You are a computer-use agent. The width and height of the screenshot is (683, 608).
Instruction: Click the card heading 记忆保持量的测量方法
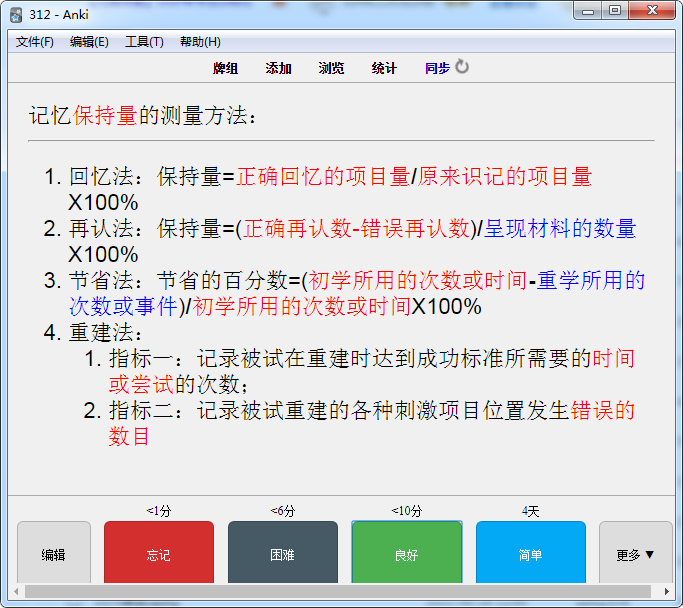click(x=142, y=116)
